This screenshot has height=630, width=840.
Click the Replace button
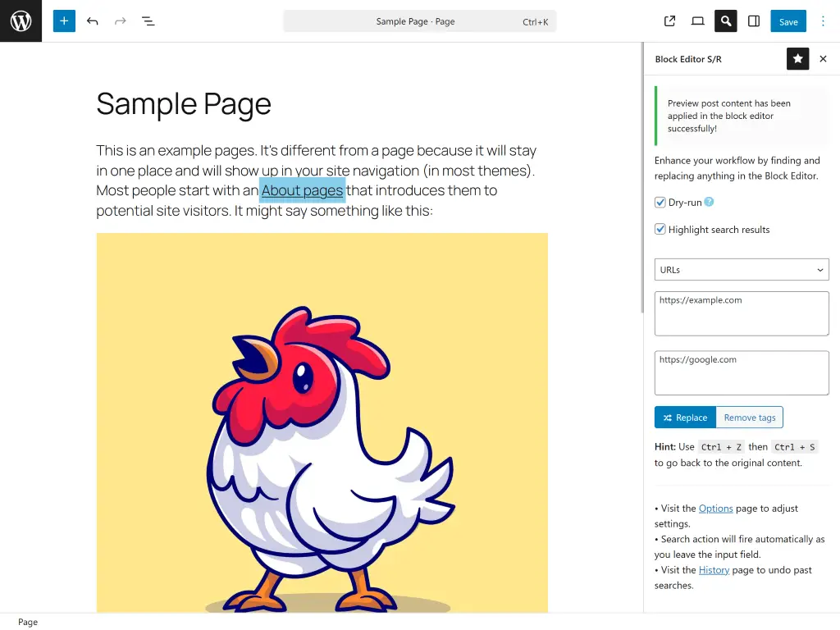click(x=685, y=417)
